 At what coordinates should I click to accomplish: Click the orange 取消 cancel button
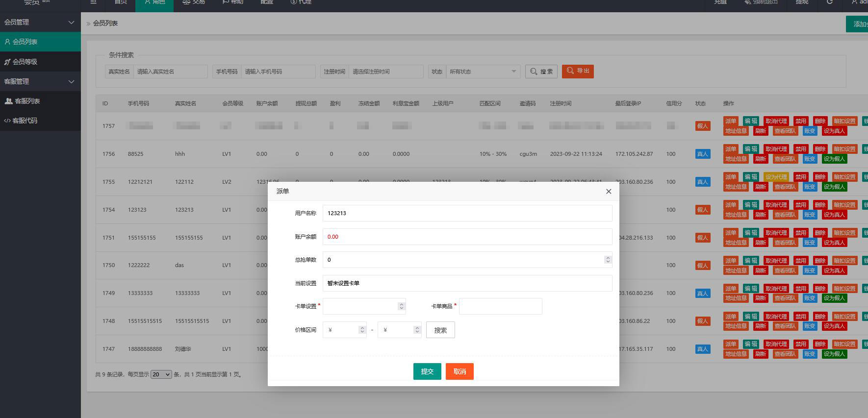click(460, 371)
